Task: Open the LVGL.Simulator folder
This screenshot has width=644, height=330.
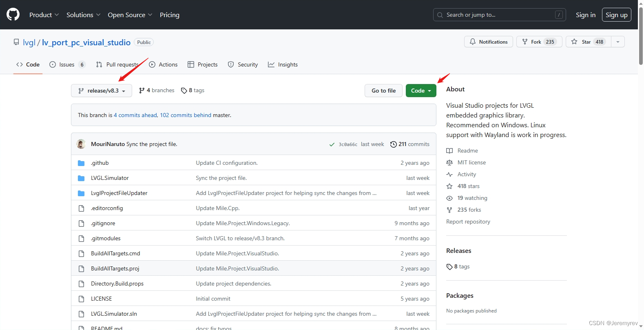Action: coord(110,178)
